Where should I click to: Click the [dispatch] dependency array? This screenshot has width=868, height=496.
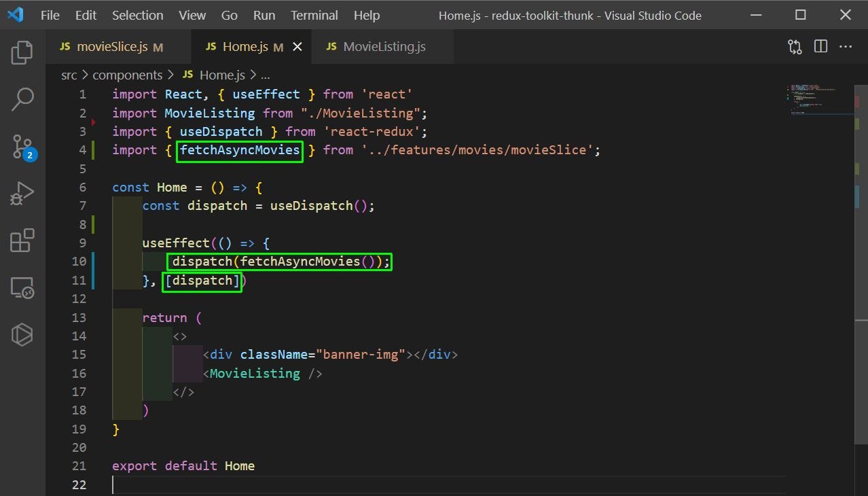[202, 280]
